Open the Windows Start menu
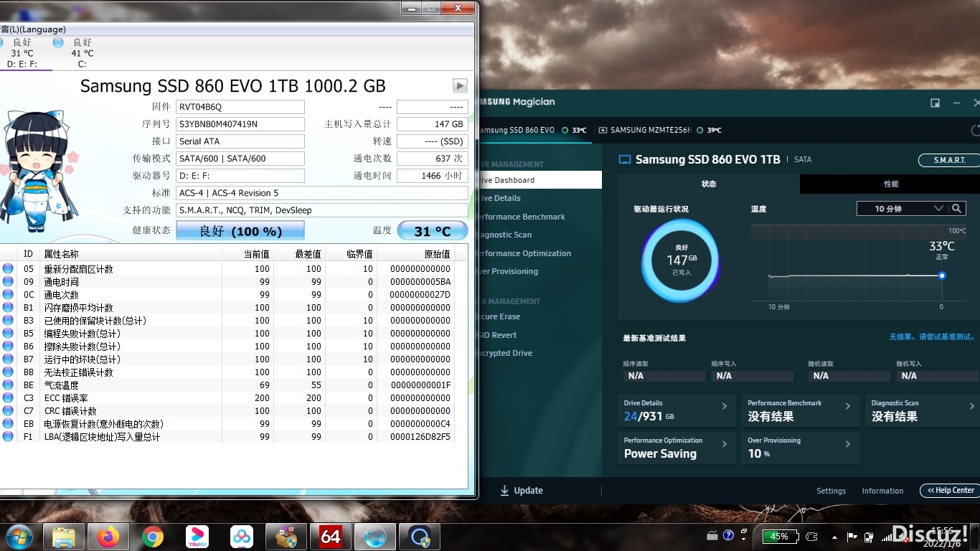Image resolution: width=980 pixels, height=551 pixels. click(x=19, y=536)
